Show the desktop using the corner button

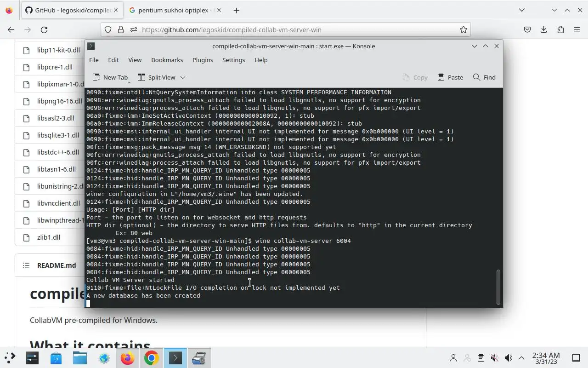click(576, 358)
